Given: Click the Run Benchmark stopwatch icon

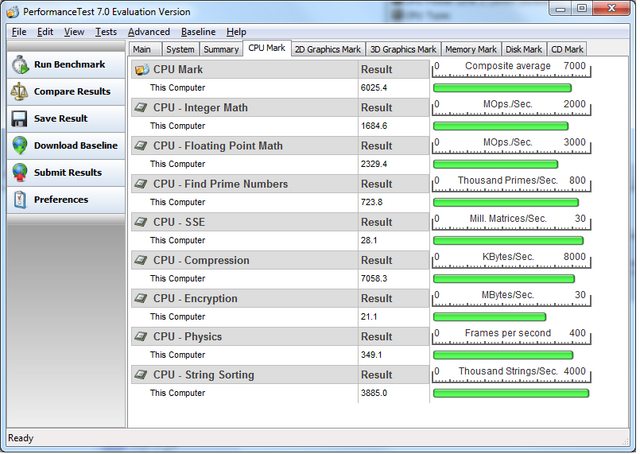Looking at the screenshot, I should (20, 65).
